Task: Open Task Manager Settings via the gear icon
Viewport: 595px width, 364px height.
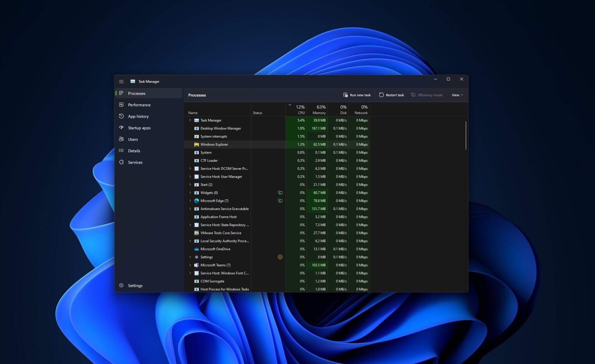Action: pos(121,285)
